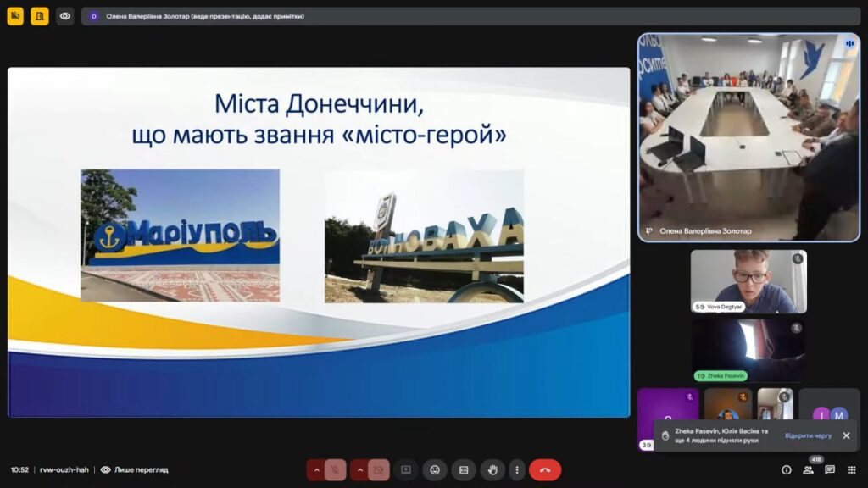The width and height of the screenshot is (868, 488).
Task: Open the three-dot more options menu
Action: pos(516,469)
